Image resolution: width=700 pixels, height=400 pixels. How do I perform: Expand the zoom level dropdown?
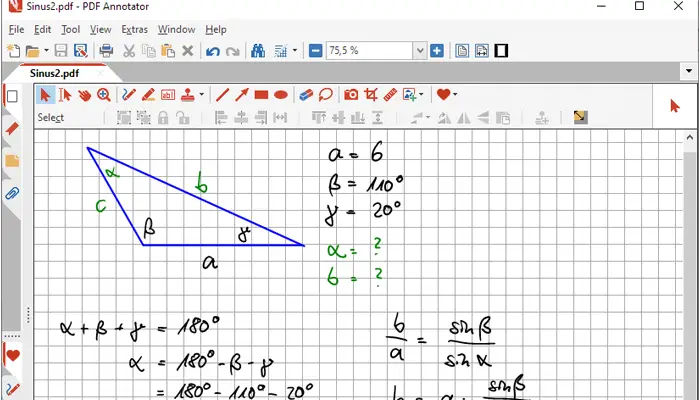[420, 51]
